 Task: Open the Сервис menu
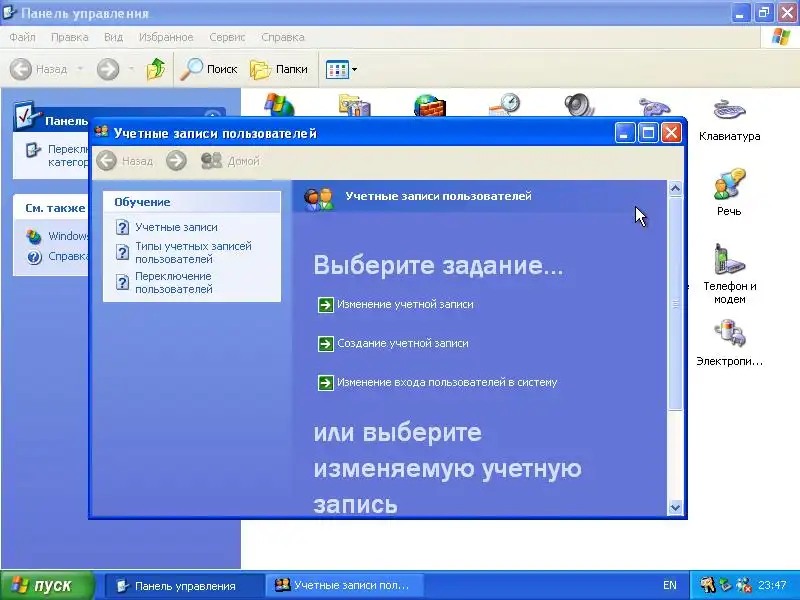click(227, 37)
